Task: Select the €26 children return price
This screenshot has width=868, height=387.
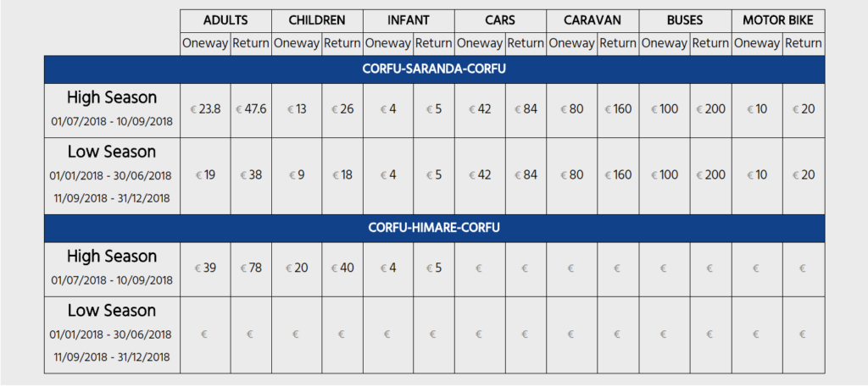Action: (342, 109)
